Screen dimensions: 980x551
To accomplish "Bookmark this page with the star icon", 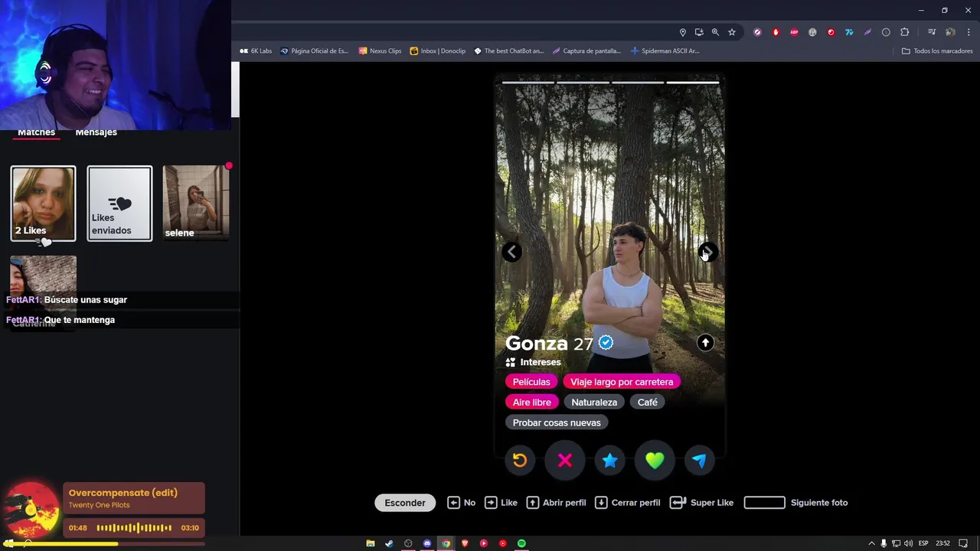I will click(732, 32).
